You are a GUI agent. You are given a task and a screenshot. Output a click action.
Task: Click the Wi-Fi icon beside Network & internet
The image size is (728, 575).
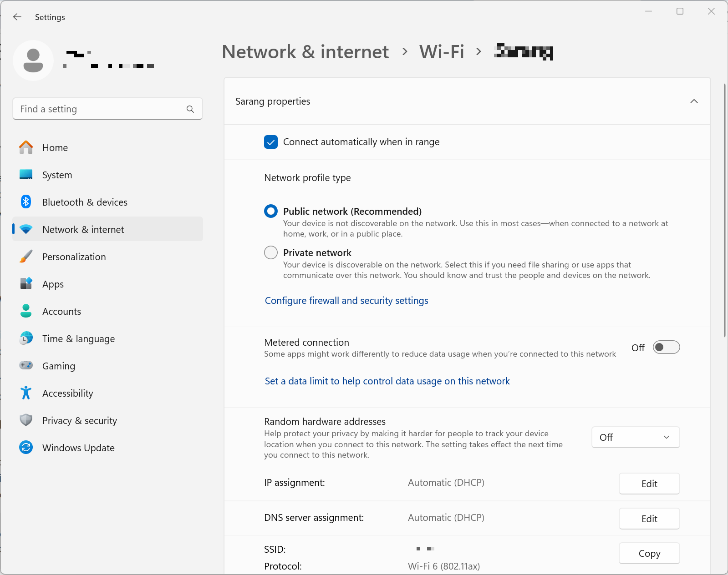click(26, 229)
